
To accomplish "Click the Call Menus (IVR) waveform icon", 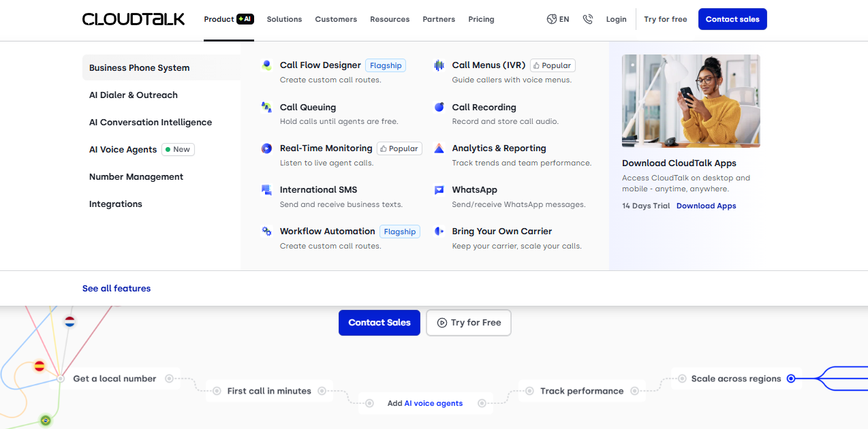I will pyautogui.click(x=439, y=65).
